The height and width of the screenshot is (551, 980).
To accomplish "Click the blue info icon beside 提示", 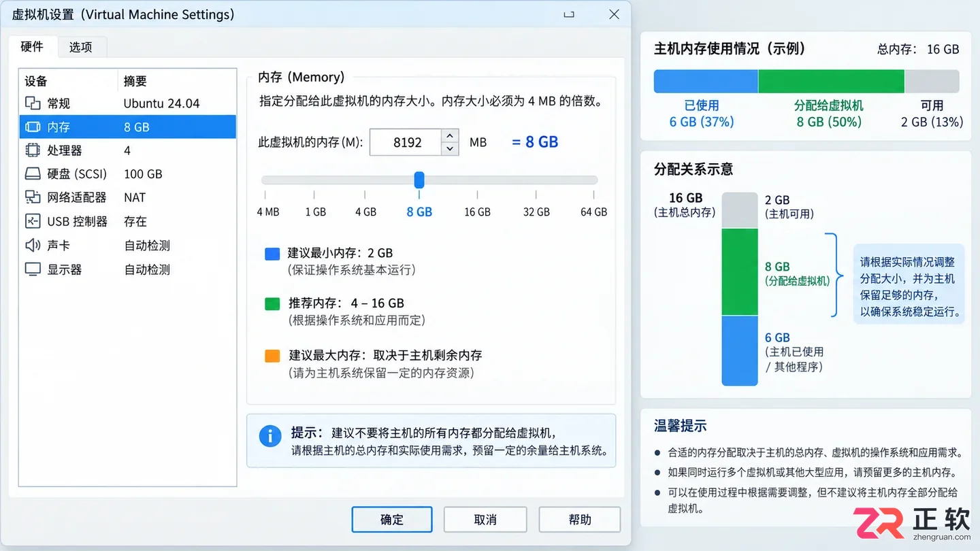I will coord(270,436).
